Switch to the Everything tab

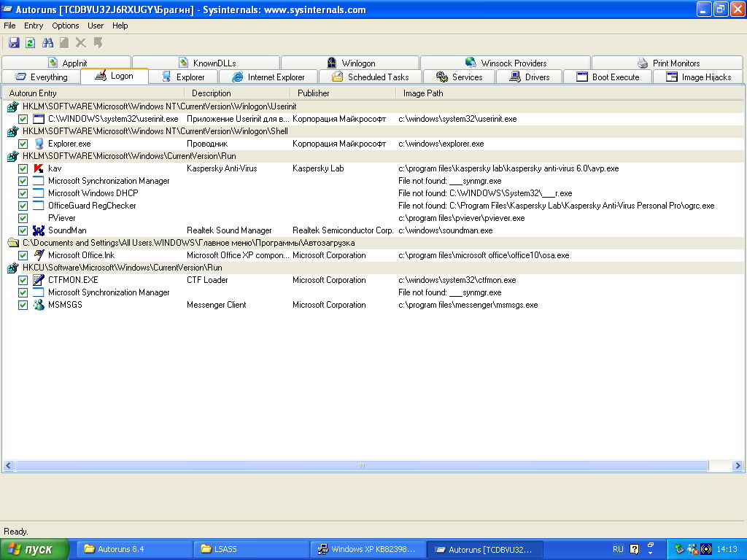41,77
